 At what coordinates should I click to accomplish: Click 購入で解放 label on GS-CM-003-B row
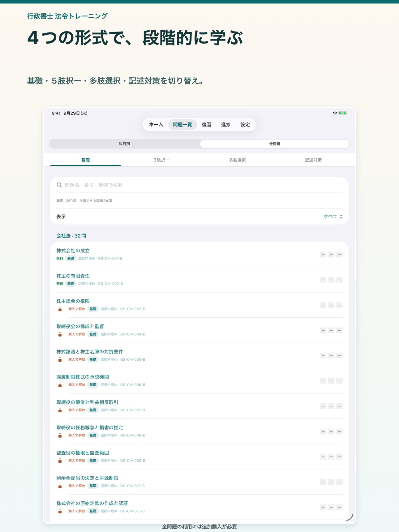coord(76,309)
